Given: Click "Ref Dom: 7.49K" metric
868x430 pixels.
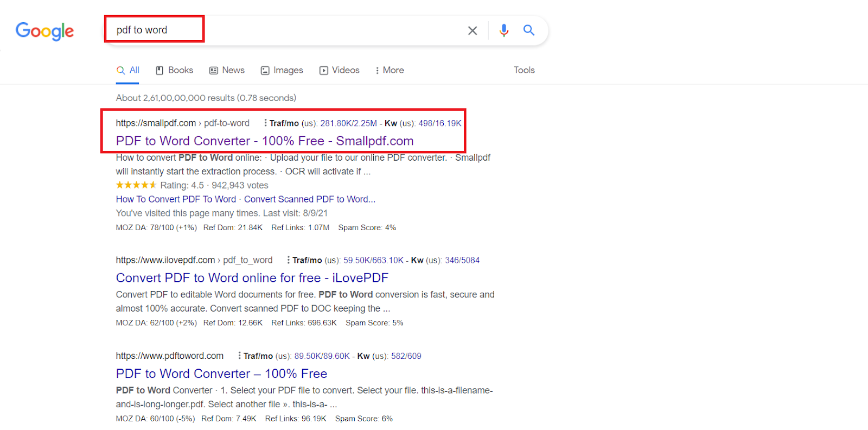Looking at the screenshot, I should coord(228,419).
